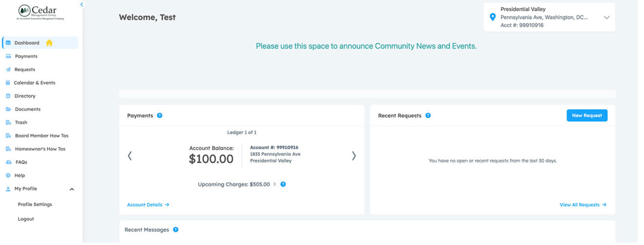
Task: Click the info icon beside Upcoming Charges
Action: click(x=283, y=184)
